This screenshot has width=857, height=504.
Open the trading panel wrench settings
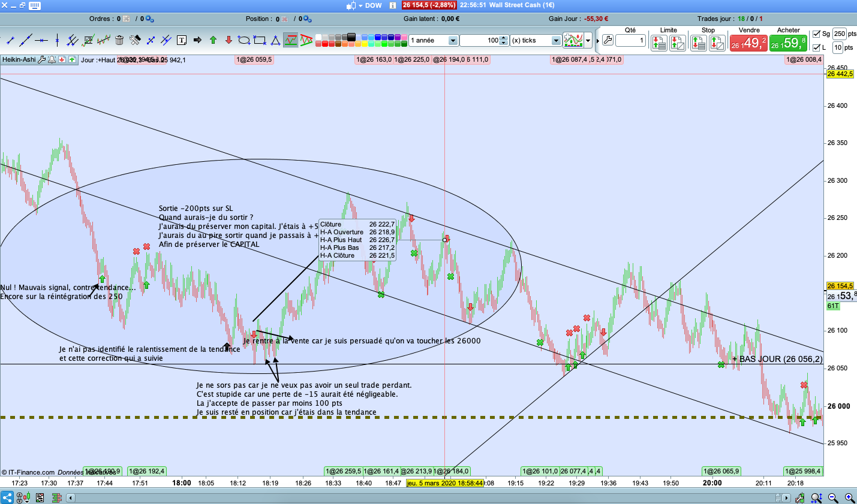point(608,40)
